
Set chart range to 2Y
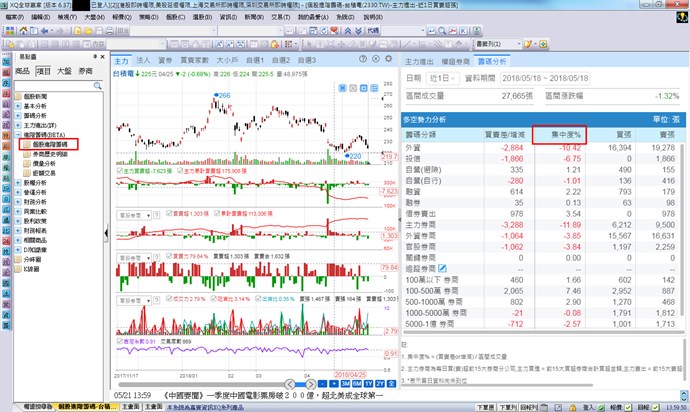pos(380,384)
